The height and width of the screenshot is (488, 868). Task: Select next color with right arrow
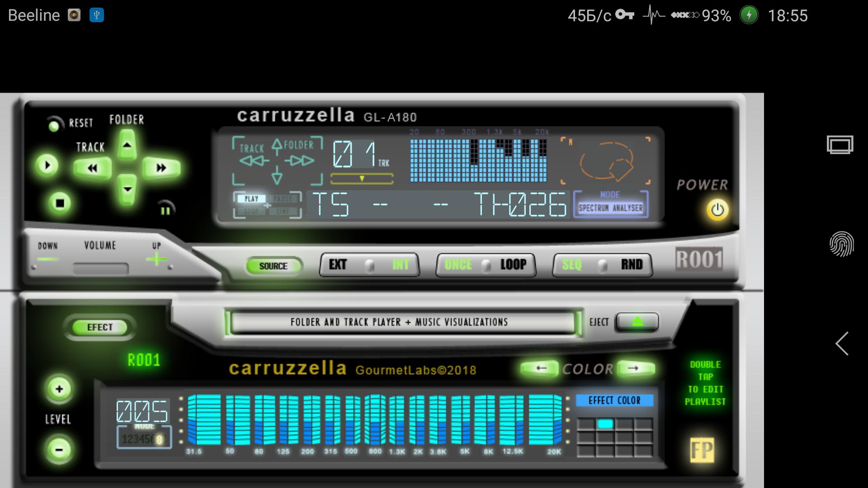(635, 368)
